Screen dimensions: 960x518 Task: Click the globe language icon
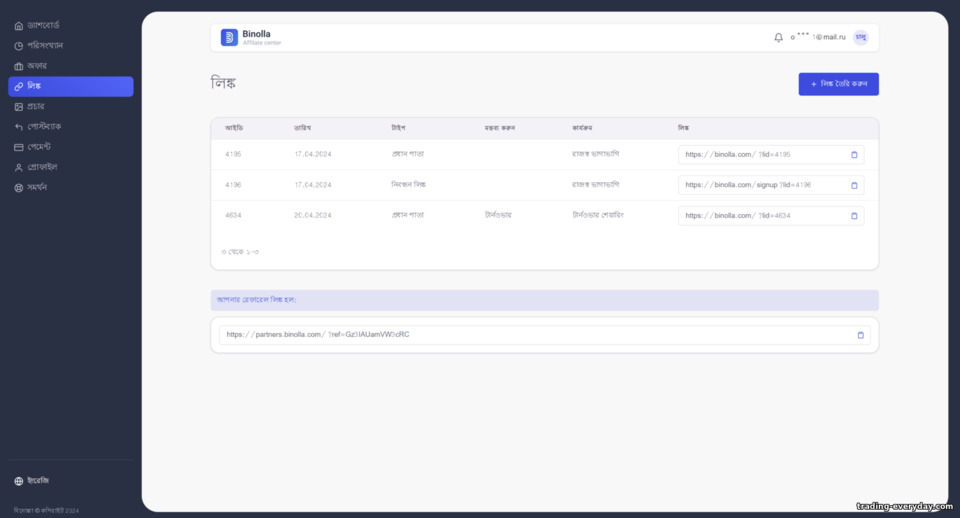point(18,481)
